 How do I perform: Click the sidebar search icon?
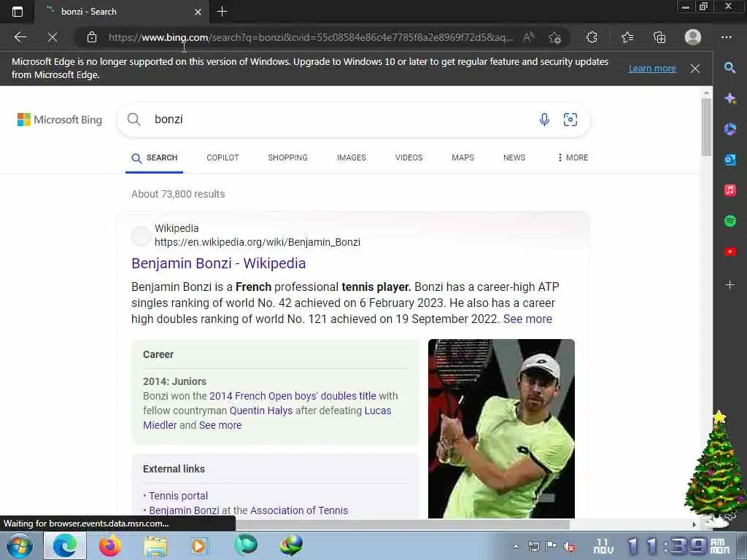tap(729, 68)
